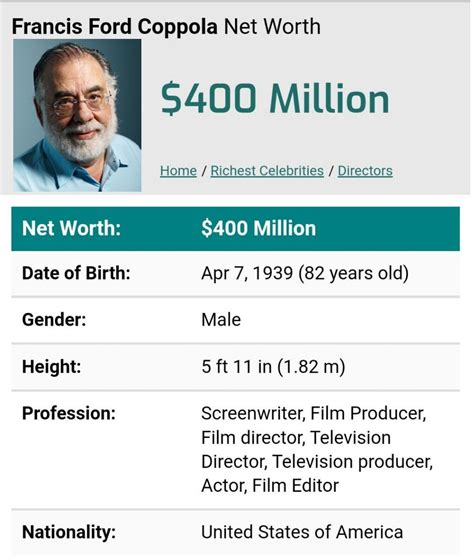This screenshot has width=474, height=560.
Task: Select the Male gender value
Action: click(x=221, y=320)
